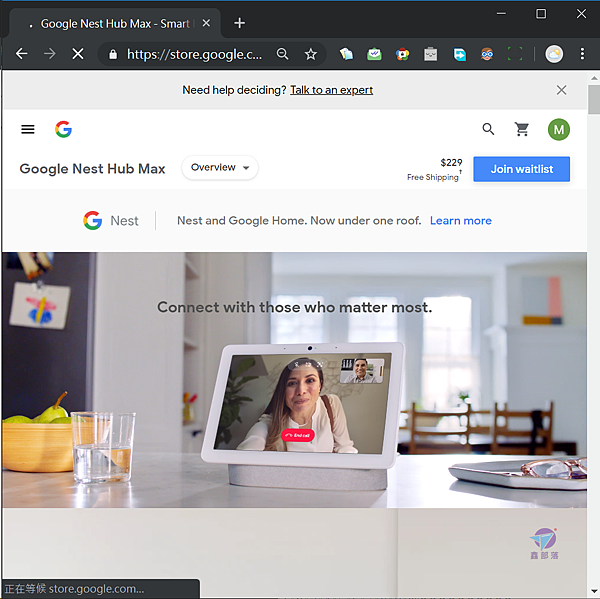Click the Connect with those who matter headline
Screen dimensions: 600x599
pyautogui.click(x=294, y=307)
